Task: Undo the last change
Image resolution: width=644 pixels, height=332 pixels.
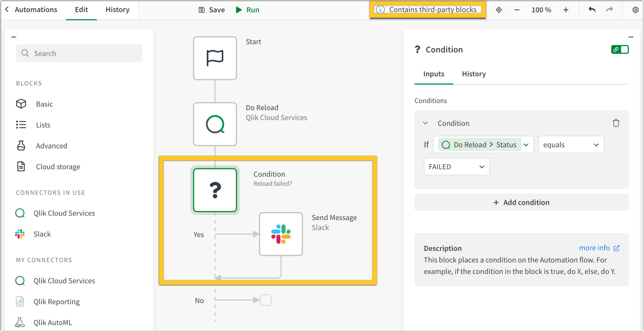Action: click(592, 10)
